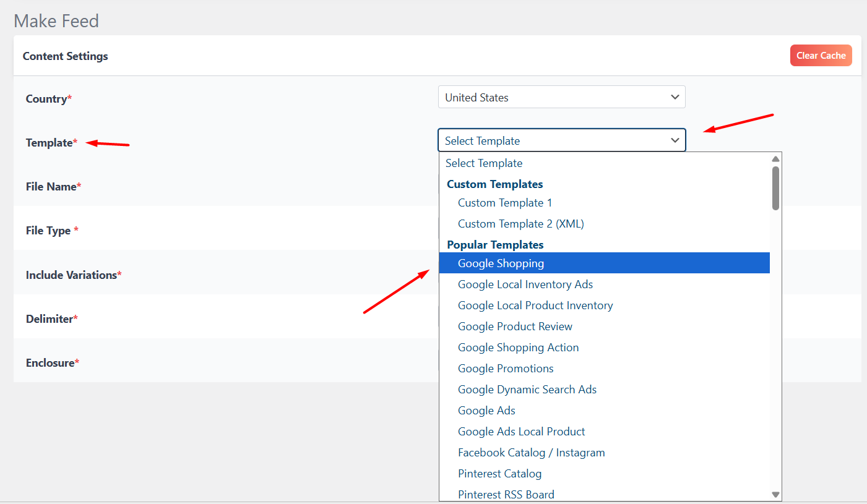Click the dropdown list scroll-down arrow
The width and height of the screenshot is (867, 504).
tap(775, 495)
